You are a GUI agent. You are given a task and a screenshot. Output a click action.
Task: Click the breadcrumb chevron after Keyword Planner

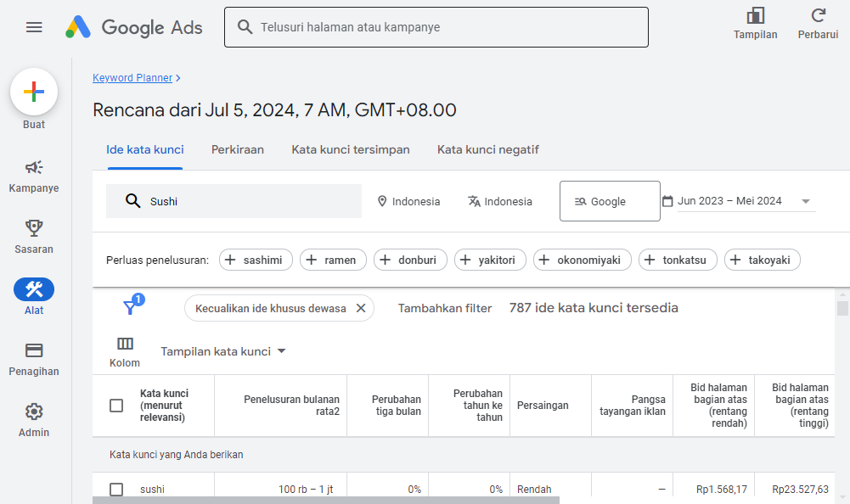[178, 78]
